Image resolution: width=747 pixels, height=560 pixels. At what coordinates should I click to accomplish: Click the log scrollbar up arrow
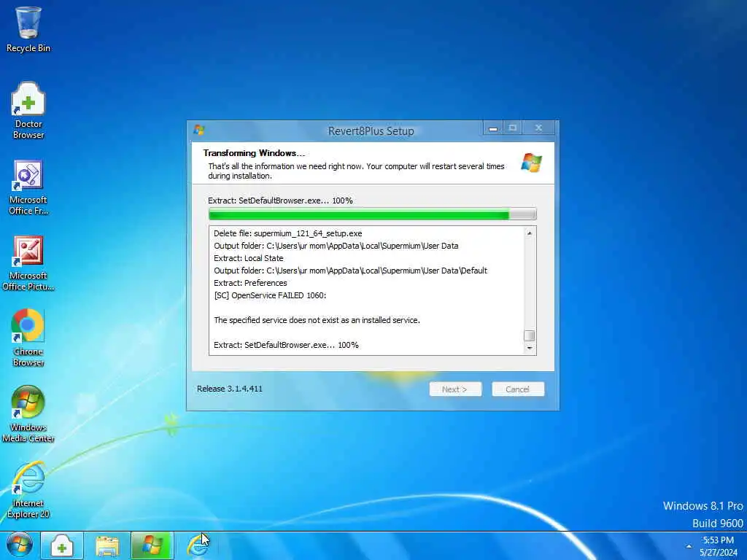(530, 233)
